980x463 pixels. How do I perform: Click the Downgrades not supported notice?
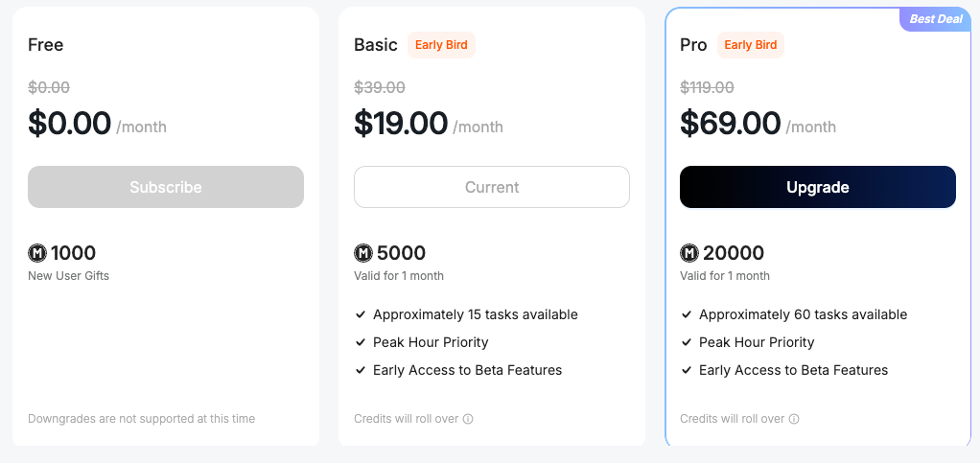(x=142, y=419)
